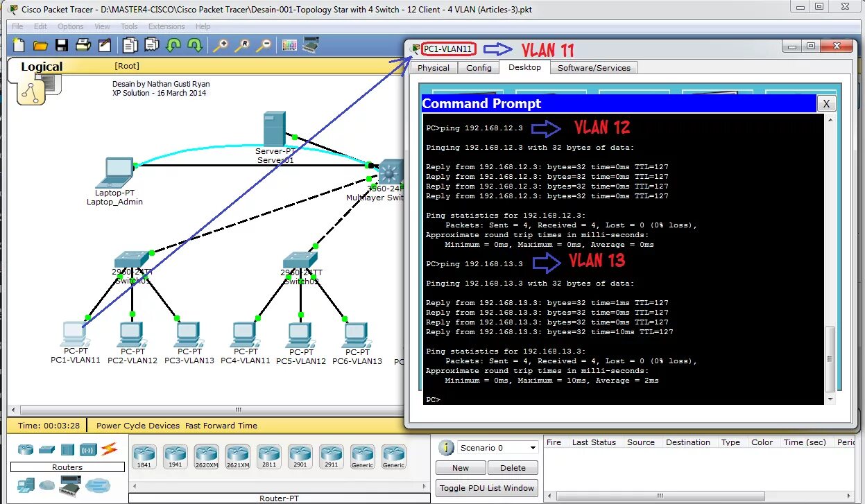
Task: Pick the 2901 router model
Action: click(x=300, y=457)
